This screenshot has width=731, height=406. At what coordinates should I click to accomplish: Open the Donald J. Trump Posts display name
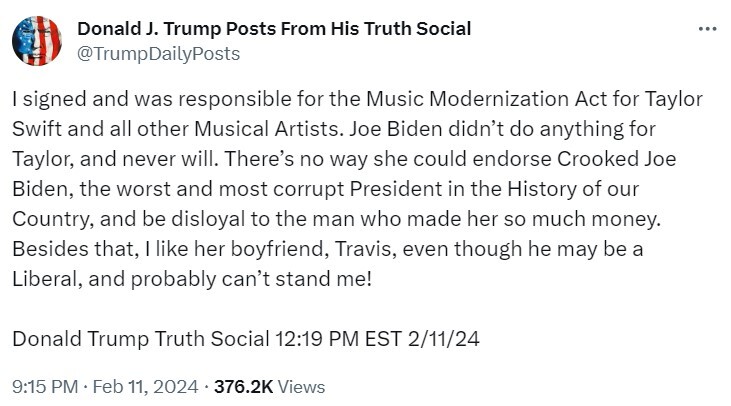point(273,28)
